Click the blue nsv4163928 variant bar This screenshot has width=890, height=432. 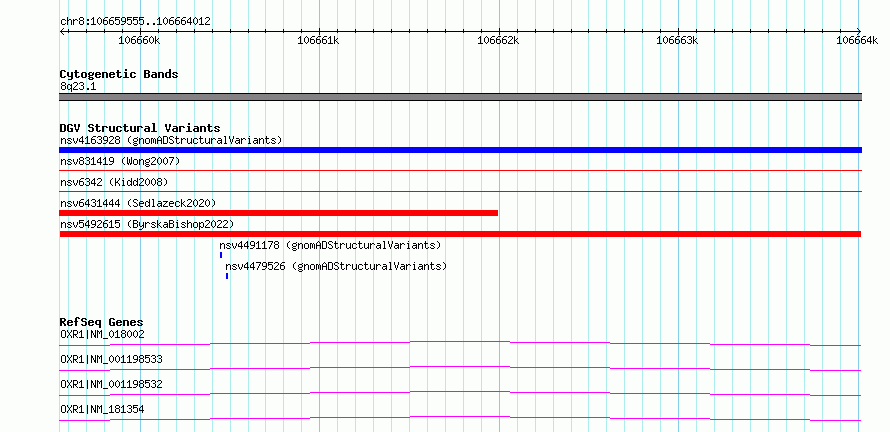coord(460,150)
